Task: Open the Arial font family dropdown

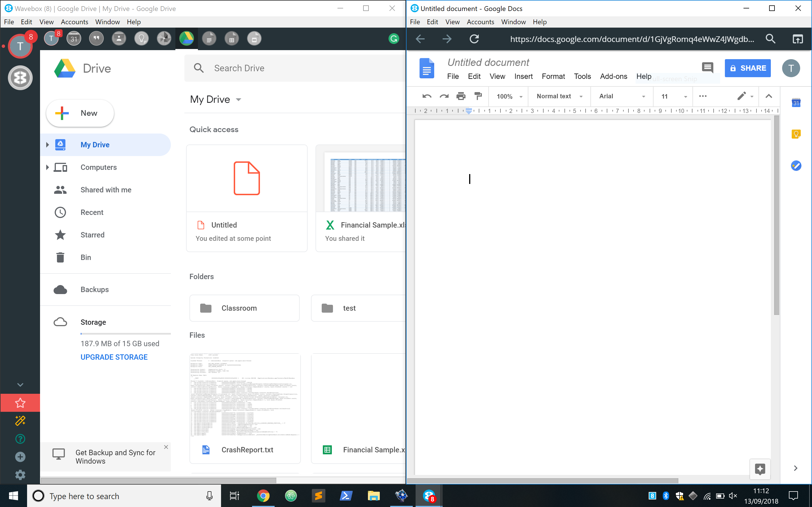Action: pyautogui.click(x=621, y=96)
